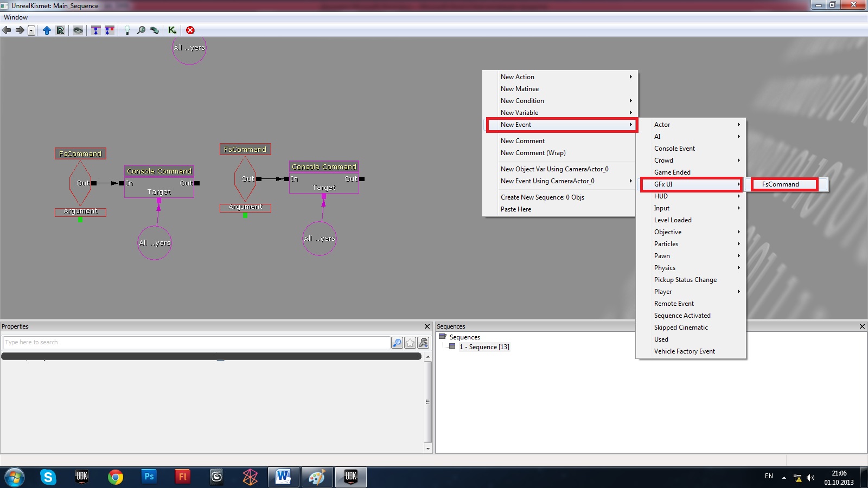Select the Used event entry
This screenshot has height=488, width=868.
click(x=691, y=339)
